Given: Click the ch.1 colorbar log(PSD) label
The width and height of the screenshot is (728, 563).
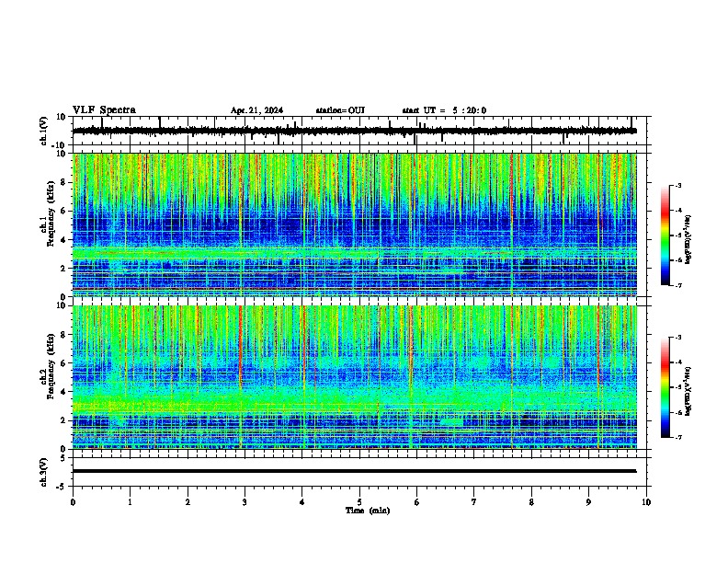Looking at the screenshot, I should pos(688,240).
